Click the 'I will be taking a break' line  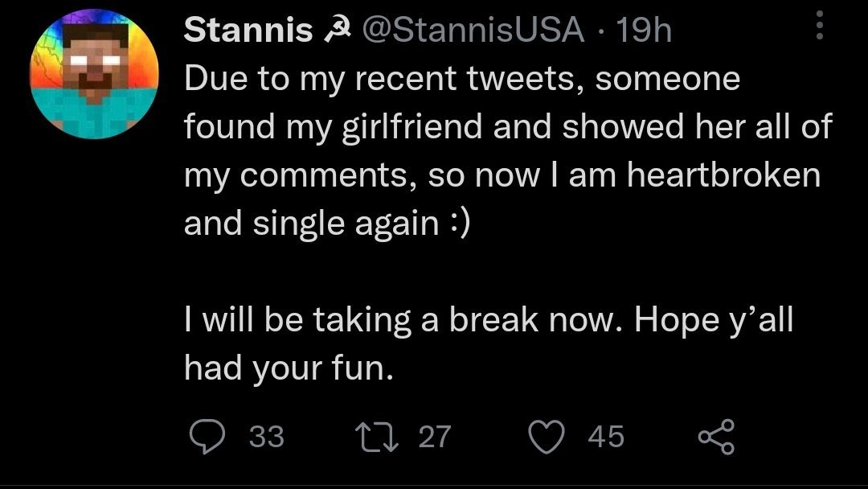pos(489,320)
